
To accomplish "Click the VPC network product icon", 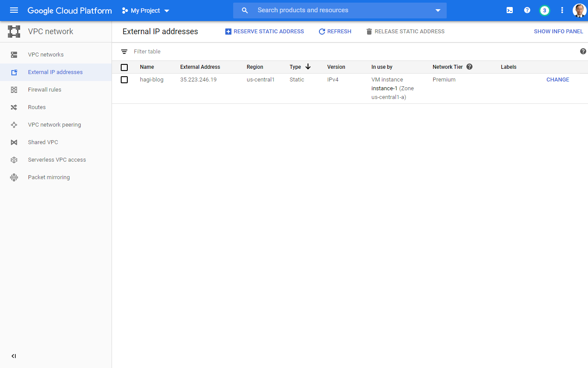I will tap(14, 32).
